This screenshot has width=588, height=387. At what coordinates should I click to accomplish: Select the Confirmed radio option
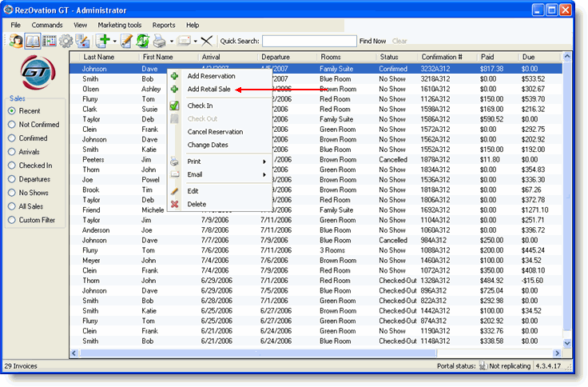tap(28, 138)
